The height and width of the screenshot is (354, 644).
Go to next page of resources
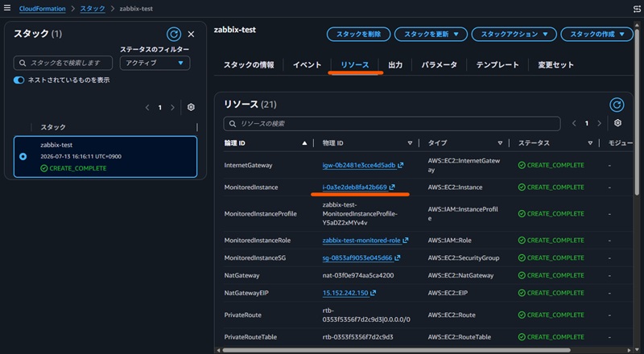[x=599, y=123]
